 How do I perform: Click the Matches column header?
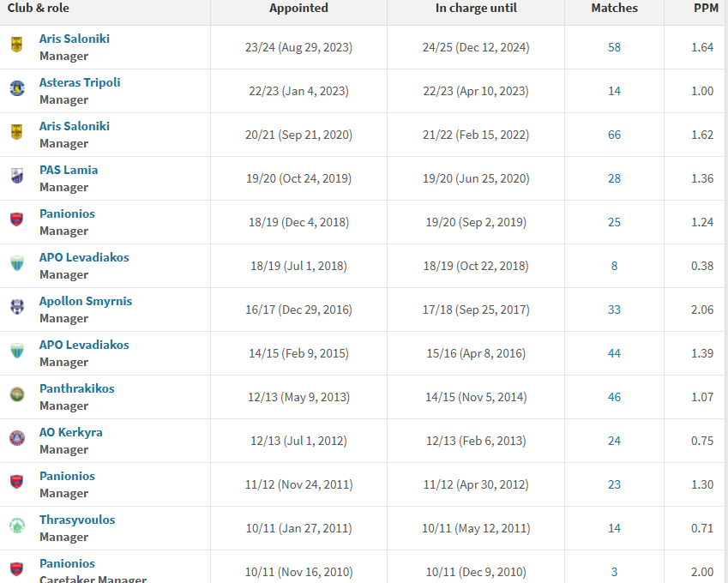tap(614, 9)
